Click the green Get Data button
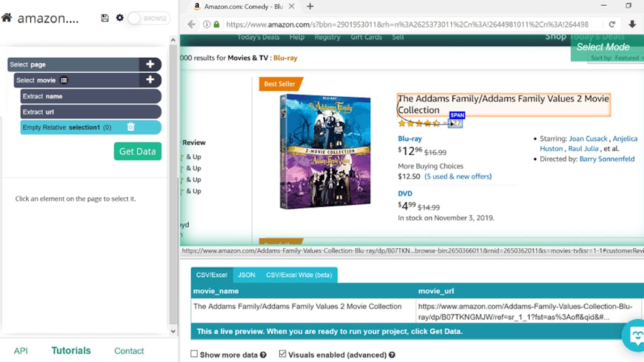This screenshot has height=362, width=644. pos(138,151)
